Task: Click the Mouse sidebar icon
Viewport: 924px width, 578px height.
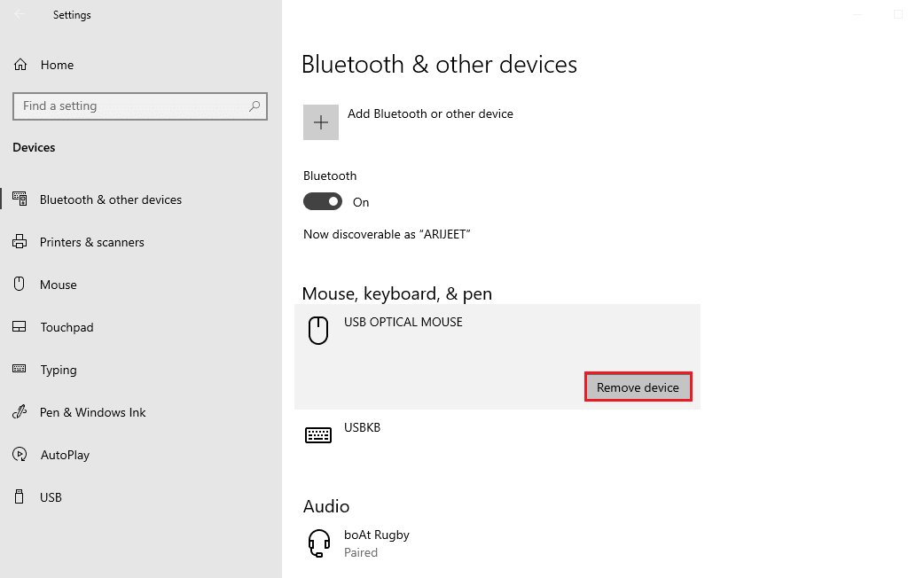Action: tap(20, 284)
